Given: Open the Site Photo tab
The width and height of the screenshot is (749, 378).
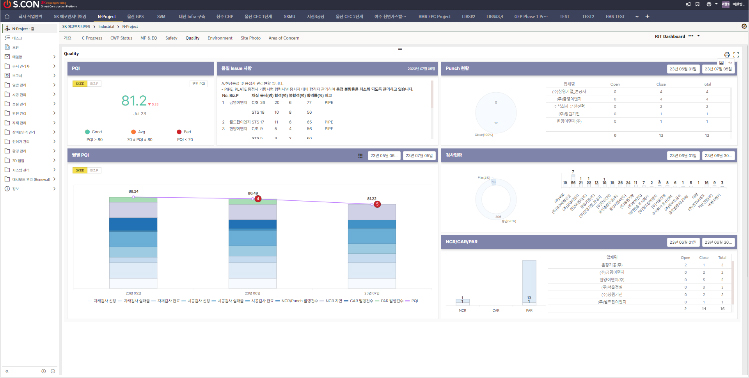Looking at the screenshot, I should click(x=251, y=38).
